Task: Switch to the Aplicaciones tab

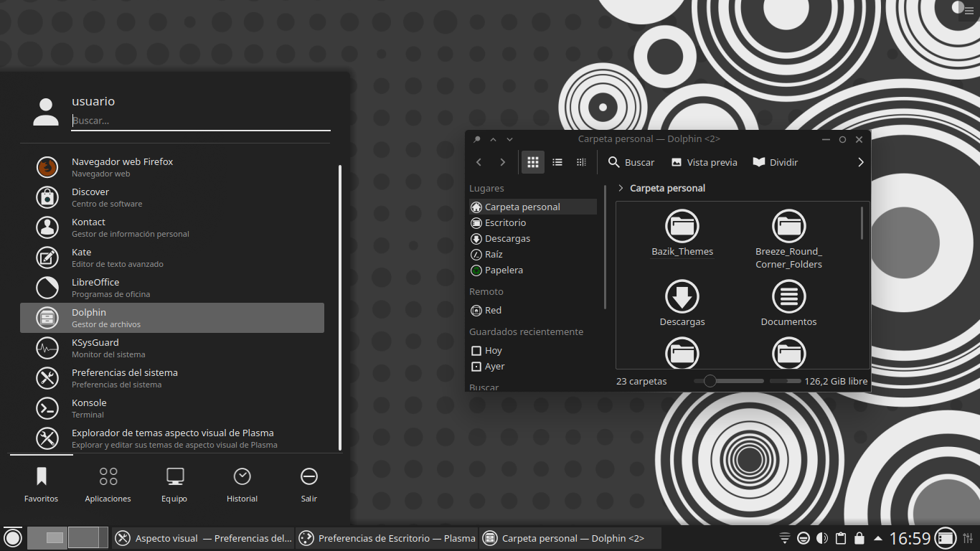Action: click(x=108, y=485)
